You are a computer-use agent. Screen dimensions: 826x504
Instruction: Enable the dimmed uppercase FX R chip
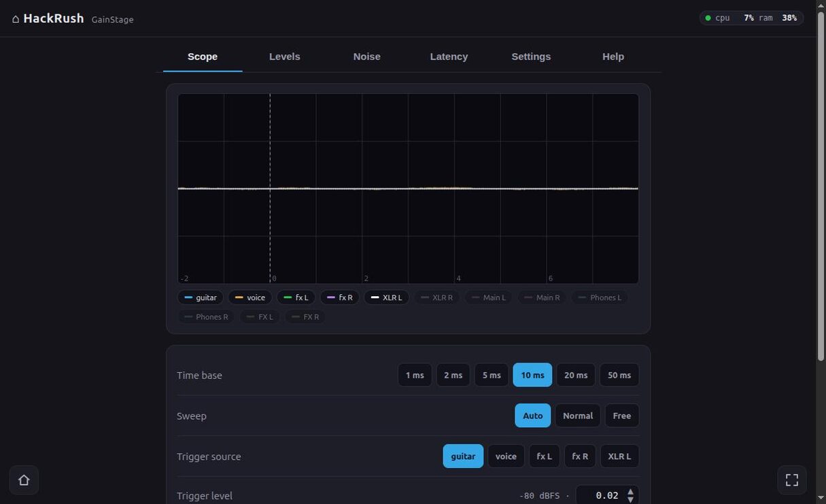pos(305,317)
